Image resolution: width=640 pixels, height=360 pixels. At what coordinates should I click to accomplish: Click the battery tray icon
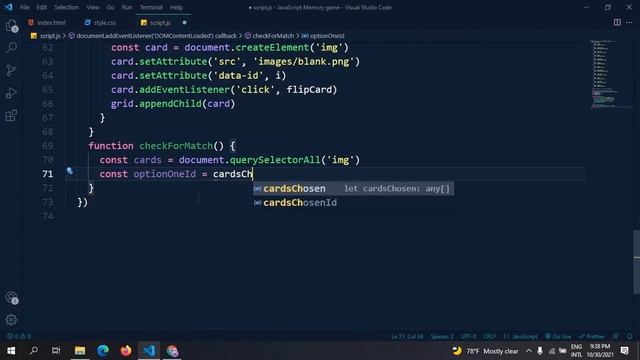point(563,351)
